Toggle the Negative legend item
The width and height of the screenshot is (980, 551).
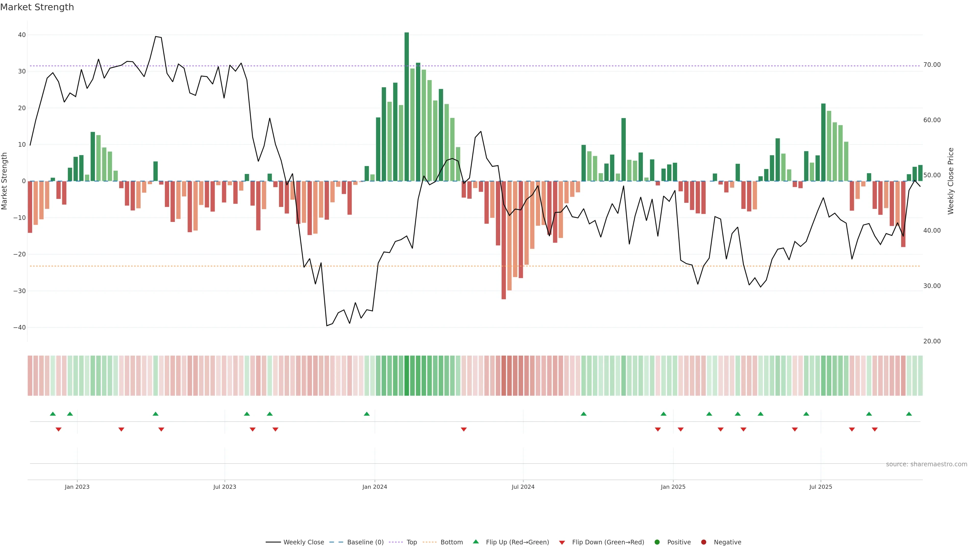pyautogui.click(x=727, y=542)
